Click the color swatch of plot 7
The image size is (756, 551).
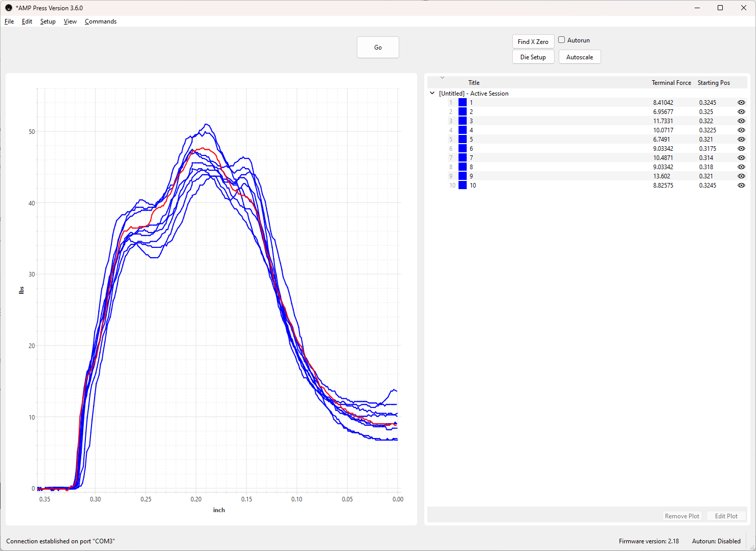click(x=463, y=158)
